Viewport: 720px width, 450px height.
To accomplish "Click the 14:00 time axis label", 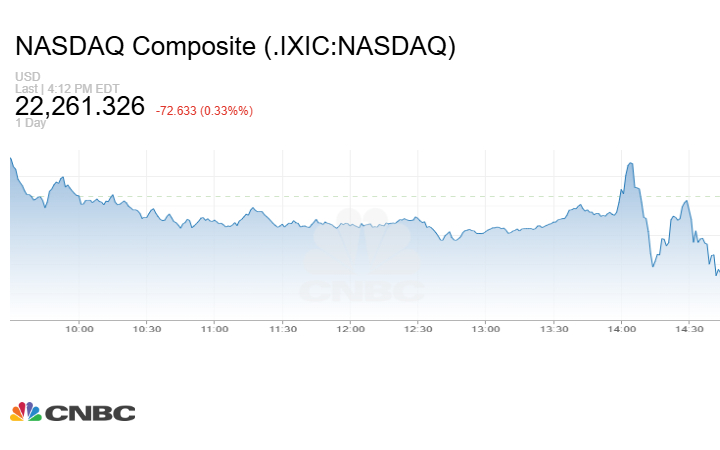I will [622, 328].
